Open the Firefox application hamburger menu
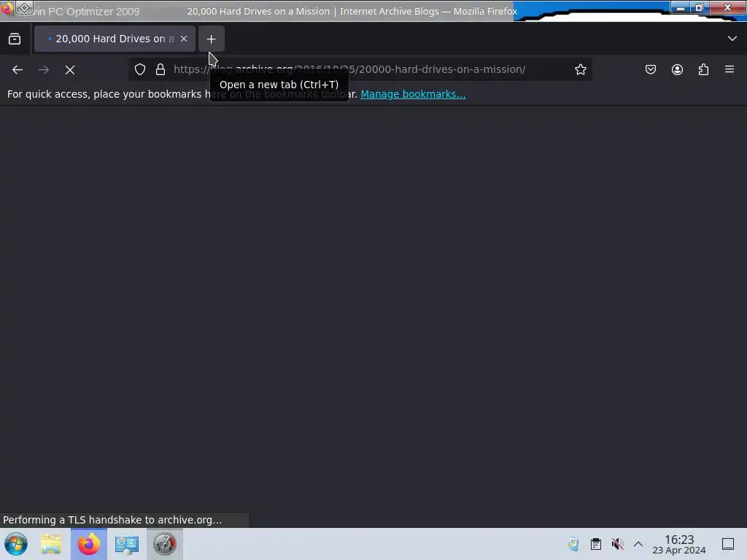 [729, 69]
